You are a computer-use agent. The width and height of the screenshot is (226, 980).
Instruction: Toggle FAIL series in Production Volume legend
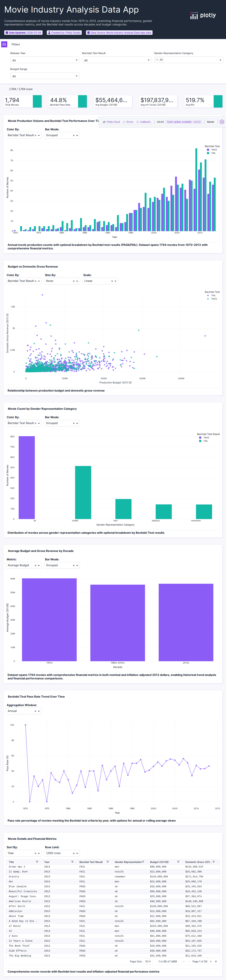point(213,153)
